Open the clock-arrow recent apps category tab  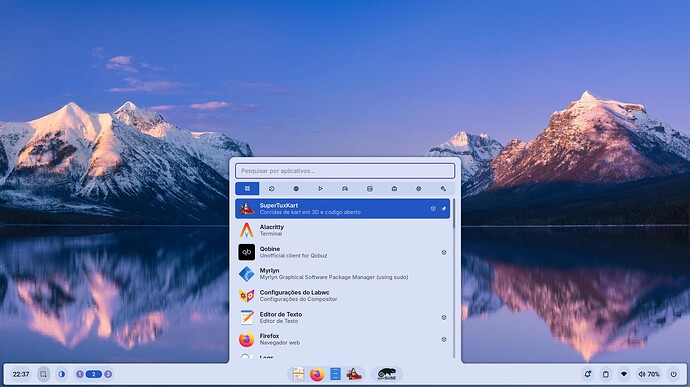[272, 188]
